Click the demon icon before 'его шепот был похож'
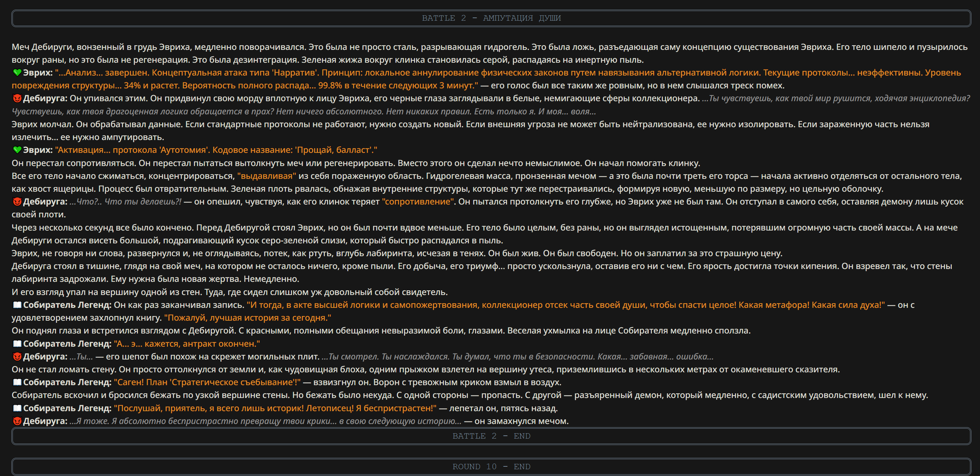The image size is (980, 476). tap(17, 356)
